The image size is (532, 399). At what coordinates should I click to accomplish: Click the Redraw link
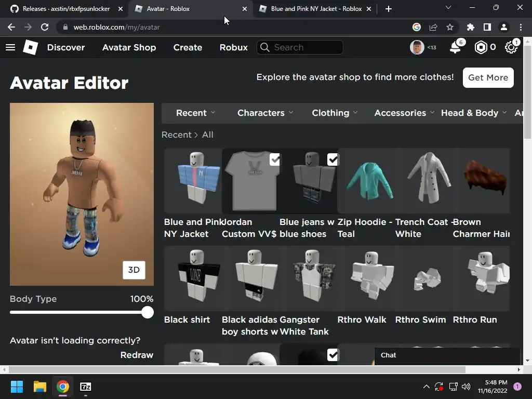coord(137,355)
